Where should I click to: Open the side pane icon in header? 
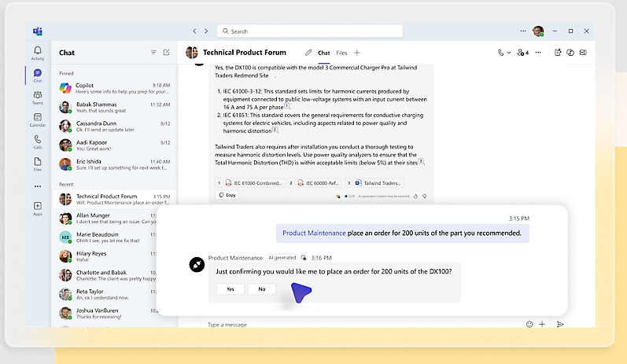click(584, 53)
